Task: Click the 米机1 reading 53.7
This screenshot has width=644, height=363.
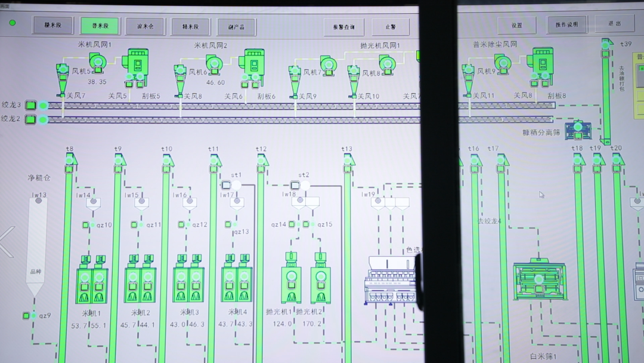Action: click(x=79, y=325)
